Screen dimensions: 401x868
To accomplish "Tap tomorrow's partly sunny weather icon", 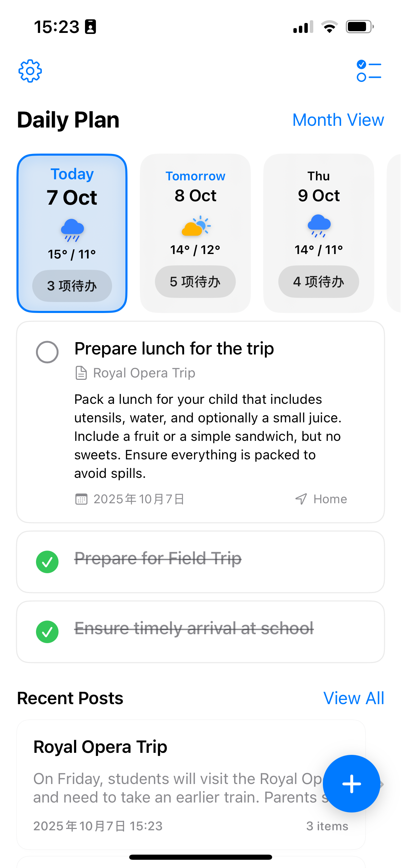I will 196,226.
